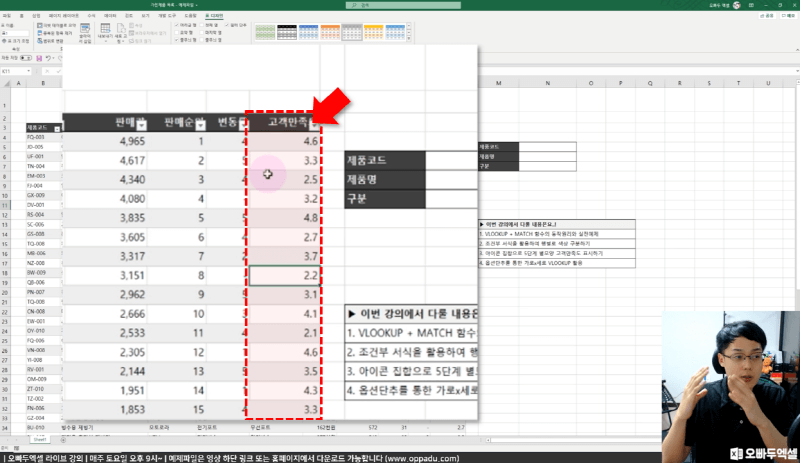Open the 파일 menu tab
Viewport: 800px width, 463px height.
(7, 16)
